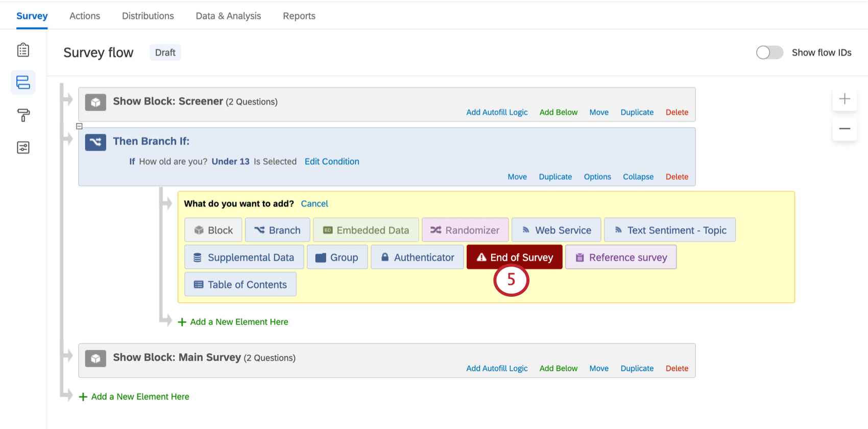Click the Screener block cube icon
Screen dimensions: 868x429
(x=95, y=102)
